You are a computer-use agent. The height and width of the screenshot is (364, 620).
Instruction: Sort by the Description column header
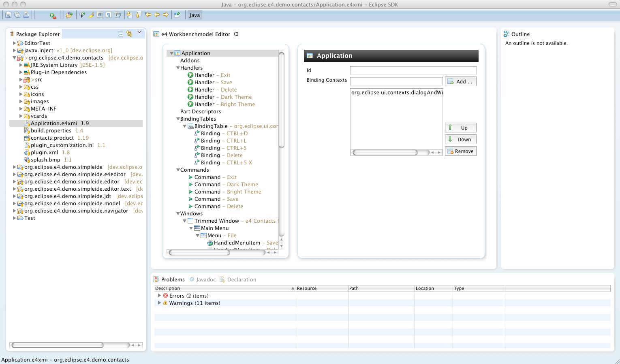point(225,288)
